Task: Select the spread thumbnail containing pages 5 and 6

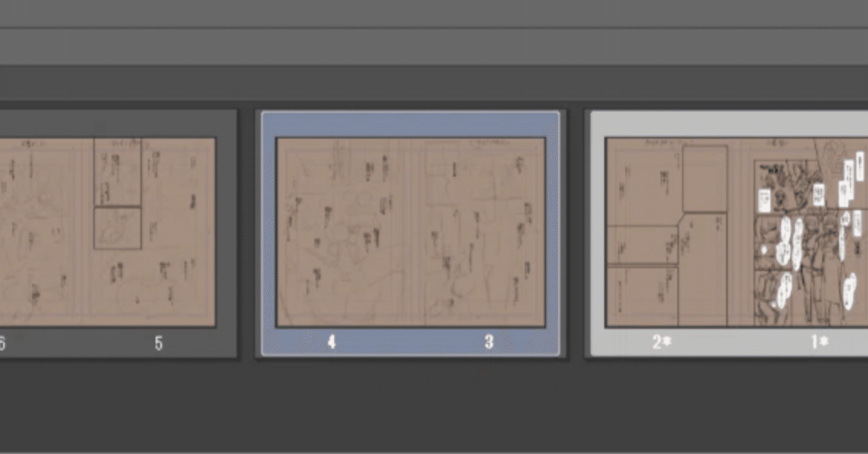Action: click(119, 233)
